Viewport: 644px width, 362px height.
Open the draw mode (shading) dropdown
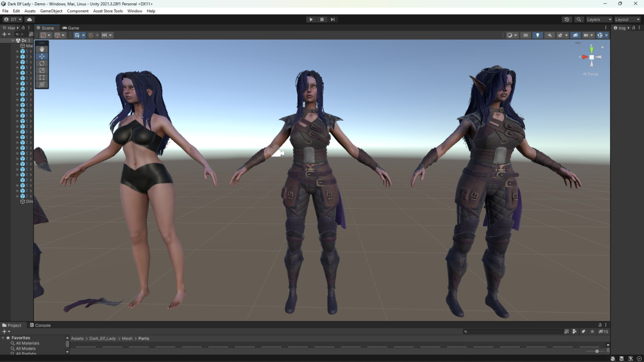tap(511, 35)
